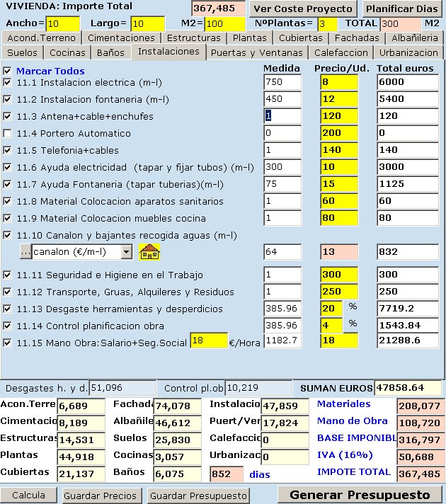Click the Mano de Obra link

352,421
